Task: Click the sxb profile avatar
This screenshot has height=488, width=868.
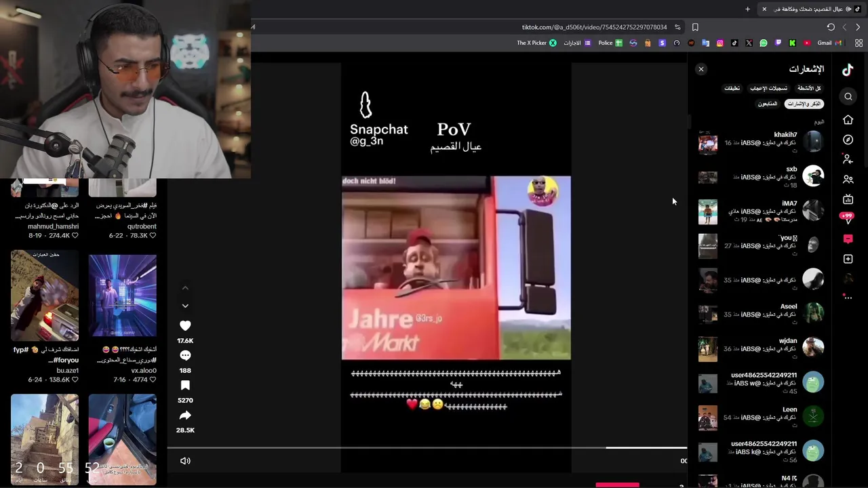Action: 813,176
